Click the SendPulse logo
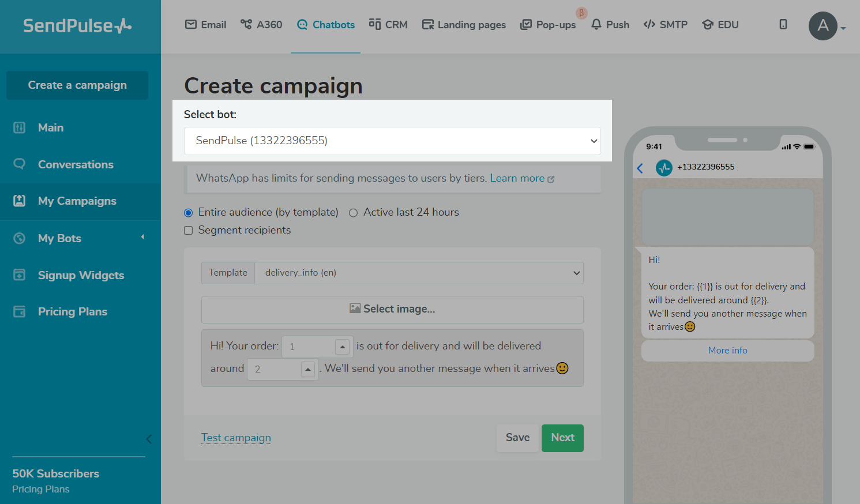The image size is (860, 504). point(77,25)
